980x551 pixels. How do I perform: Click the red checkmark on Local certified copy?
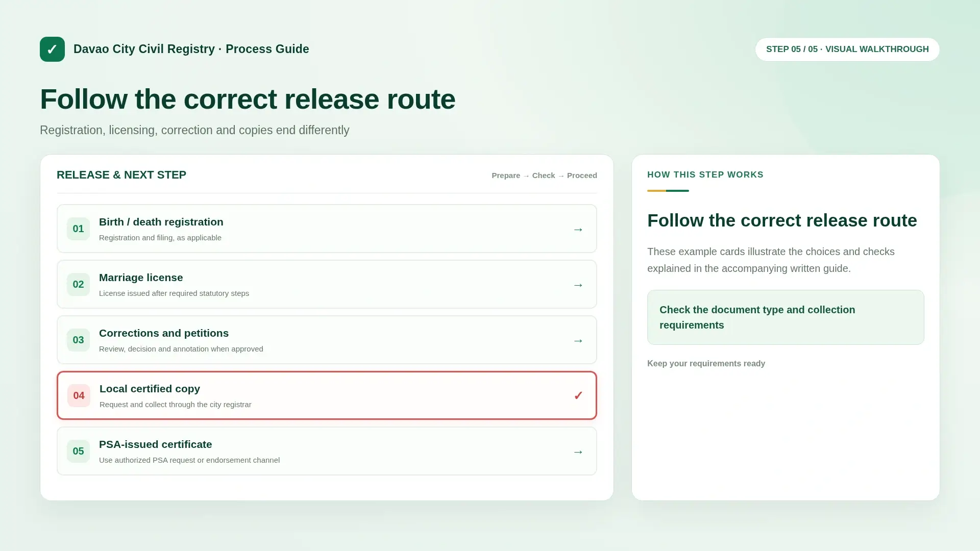pos(578,396)
